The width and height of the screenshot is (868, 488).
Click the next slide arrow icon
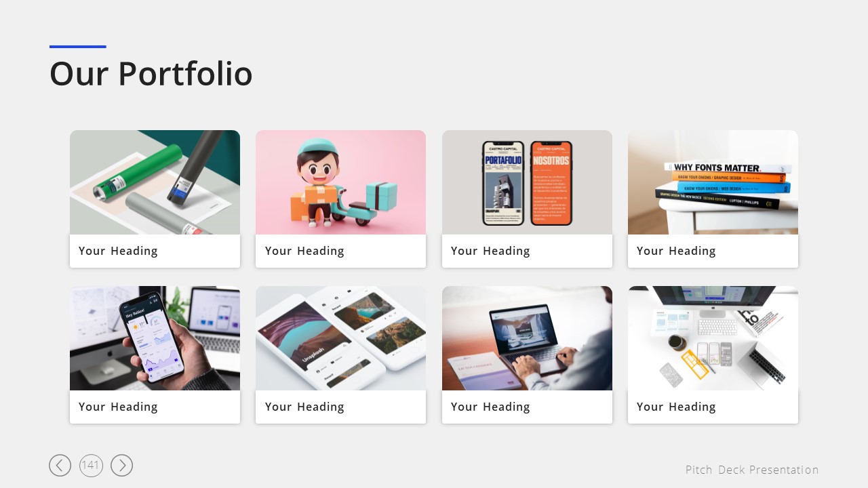click(x=121, y=465)
